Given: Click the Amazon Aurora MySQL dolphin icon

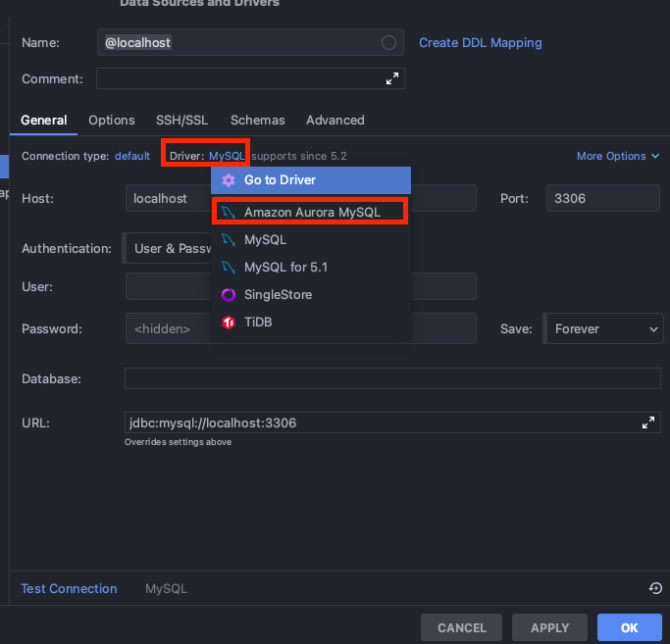Looking at the screenshot, I should (x=229, y=213).
